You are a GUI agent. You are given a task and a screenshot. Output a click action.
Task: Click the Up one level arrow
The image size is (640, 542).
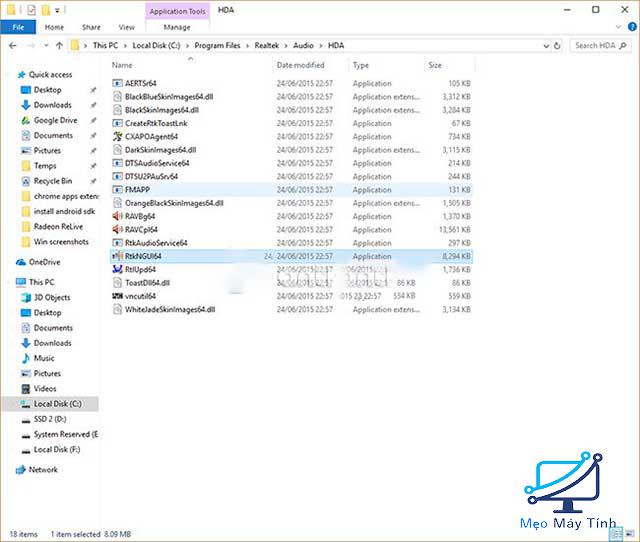pos(60,46)
